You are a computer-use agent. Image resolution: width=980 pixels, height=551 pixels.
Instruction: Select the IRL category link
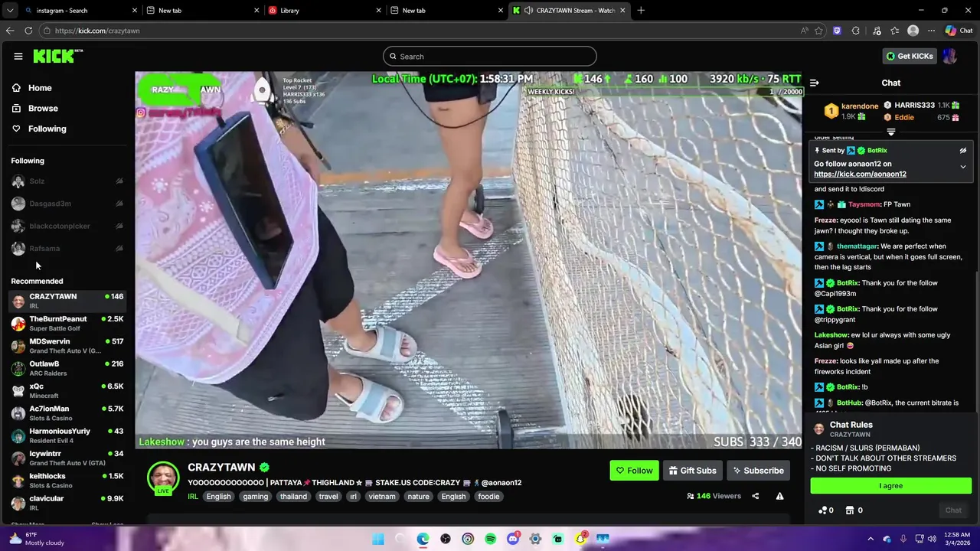pos(193,497)
